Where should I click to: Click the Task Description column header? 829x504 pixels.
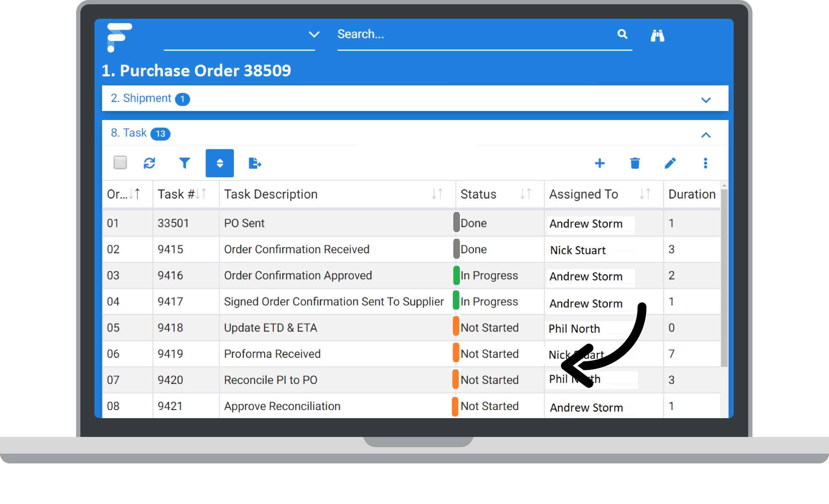[271, 194]
